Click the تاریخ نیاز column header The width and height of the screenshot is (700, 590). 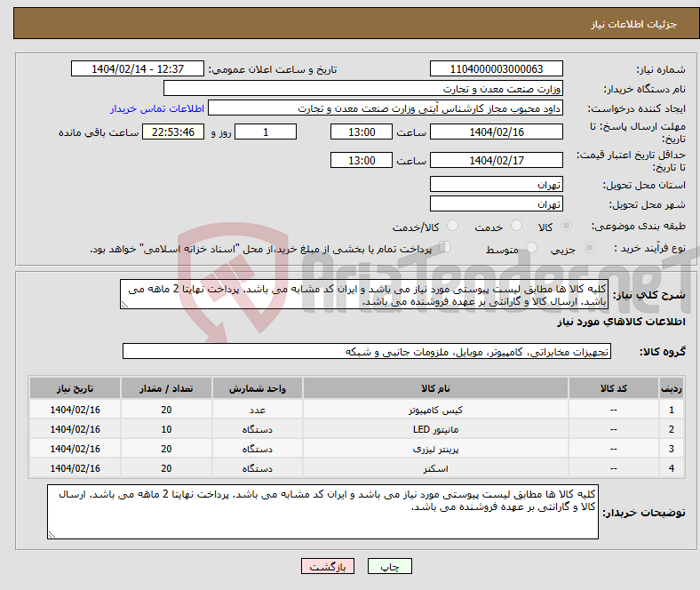(x=75, y=388)
